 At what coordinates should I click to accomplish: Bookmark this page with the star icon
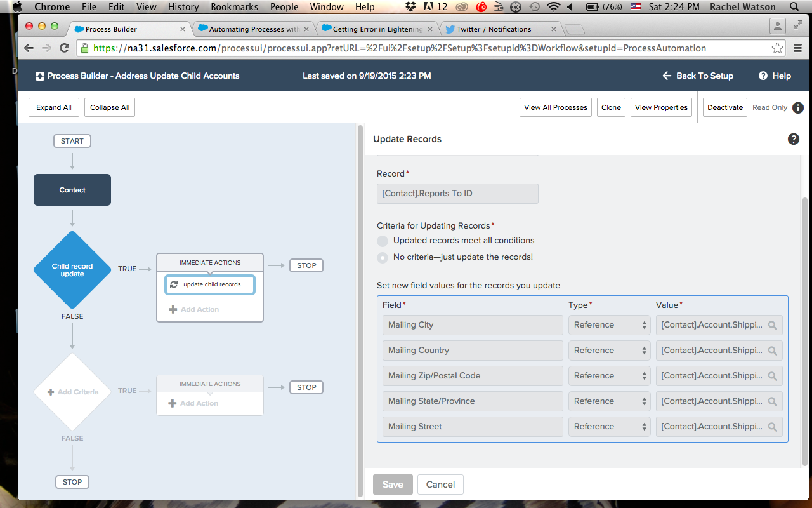[777, 48]
